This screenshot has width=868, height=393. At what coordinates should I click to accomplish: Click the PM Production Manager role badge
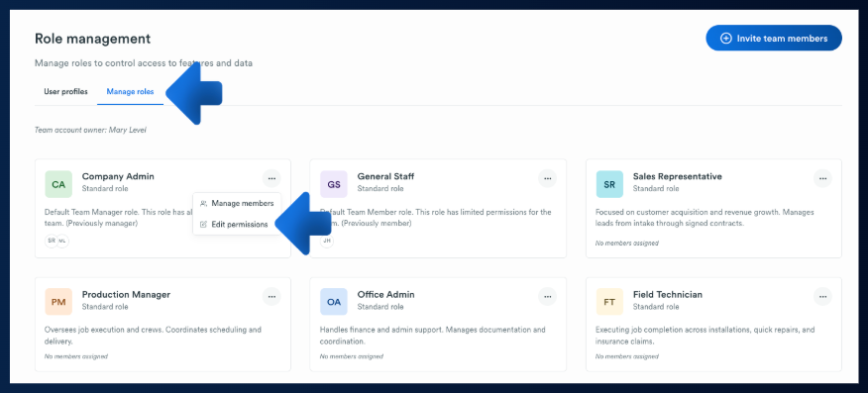tap(58, 302)
